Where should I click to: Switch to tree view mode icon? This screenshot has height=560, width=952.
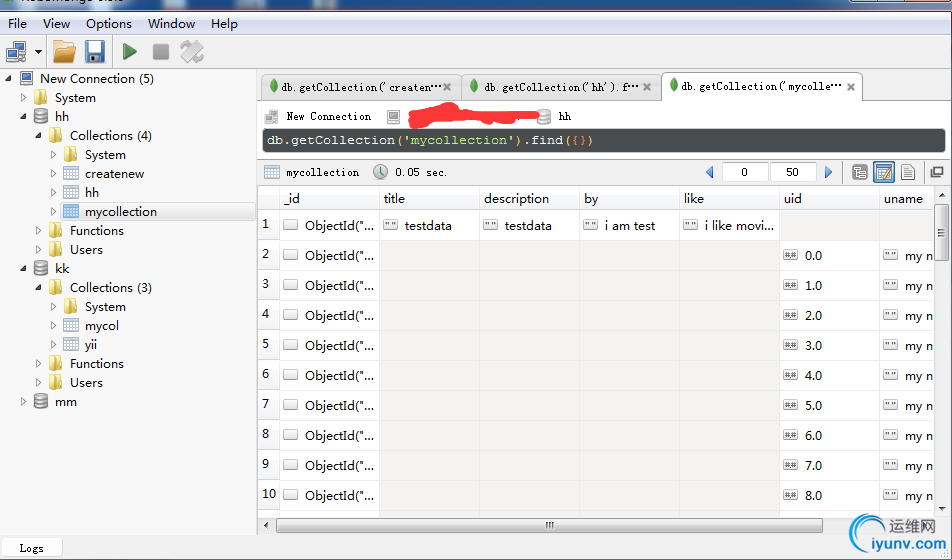pos(860,172)
